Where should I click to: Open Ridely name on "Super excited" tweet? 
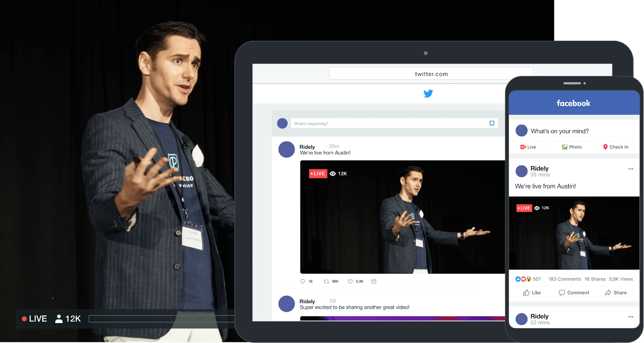tap(307, 301)
